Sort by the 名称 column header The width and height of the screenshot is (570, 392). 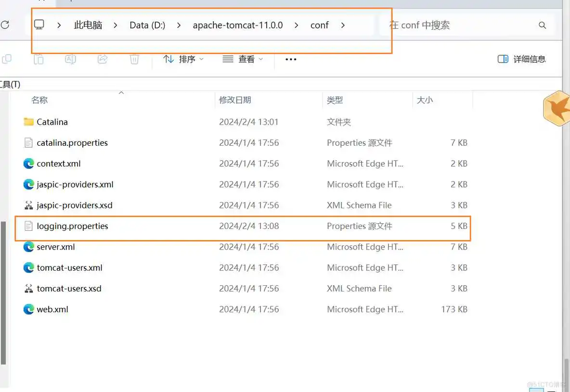[39, 100]
